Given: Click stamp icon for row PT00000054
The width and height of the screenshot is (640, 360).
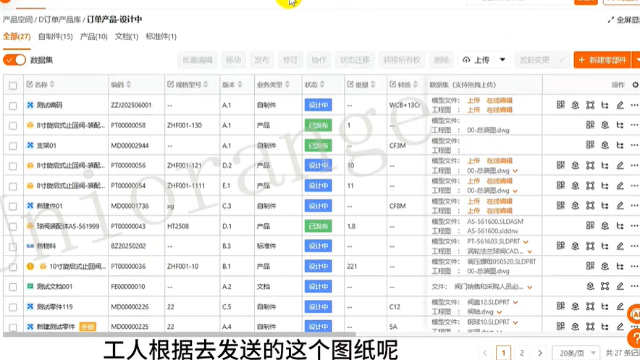Looking at the screenshot, I should (575, 185).
